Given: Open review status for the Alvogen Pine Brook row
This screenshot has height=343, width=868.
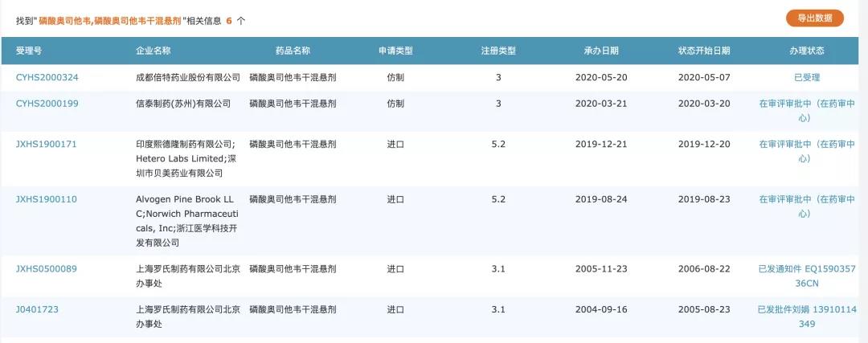Looking at the screenshot, I should 807,206.
